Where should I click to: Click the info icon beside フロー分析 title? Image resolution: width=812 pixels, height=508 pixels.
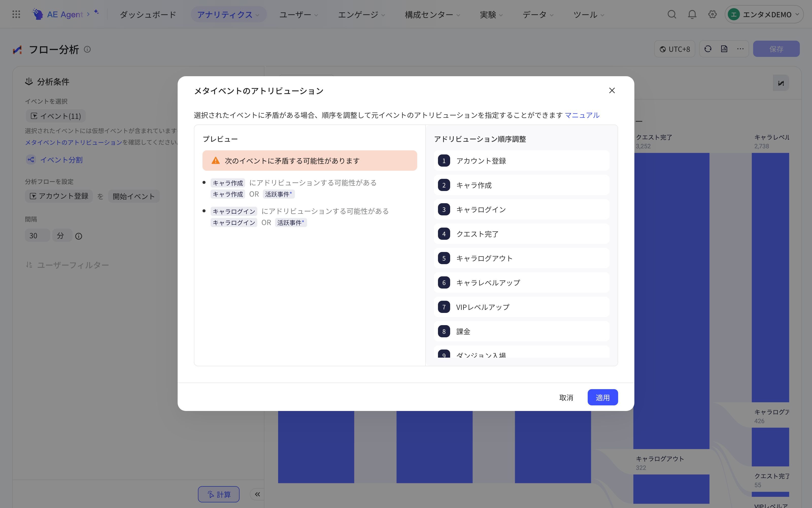(x=87, y=49)
